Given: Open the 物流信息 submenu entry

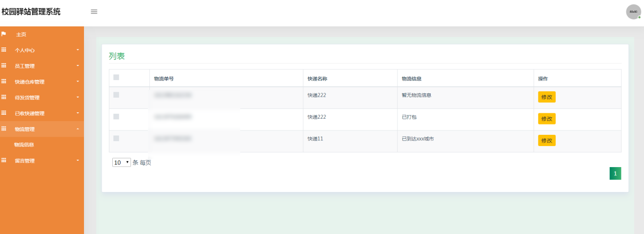Looking at the screenshot, I should point(24,145).
